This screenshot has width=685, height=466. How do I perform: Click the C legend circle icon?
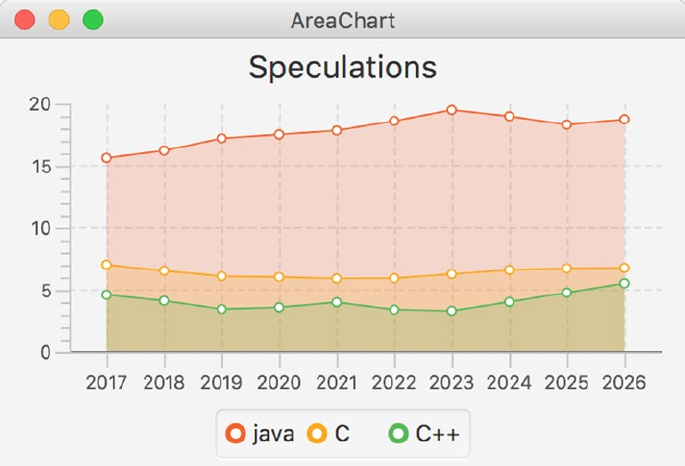317,433
